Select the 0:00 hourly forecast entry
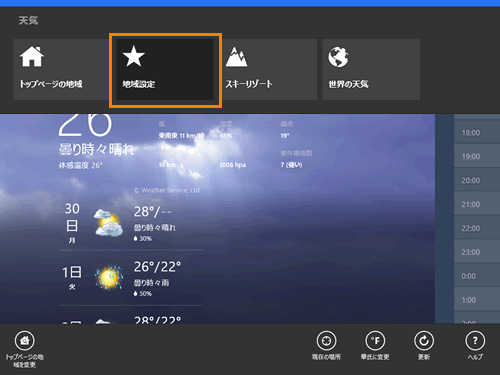Image resolution: width=500 pixels, height=375 pixels. (477, 276)
